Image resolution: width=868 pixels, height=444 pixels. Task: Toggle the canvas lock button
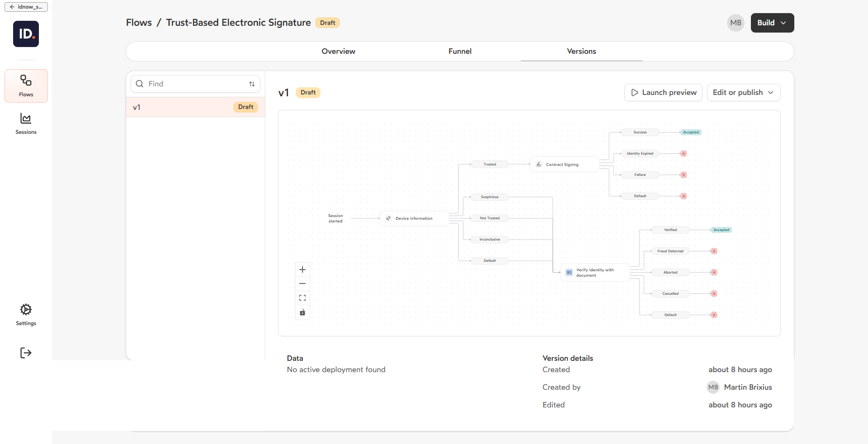[302, 312]
